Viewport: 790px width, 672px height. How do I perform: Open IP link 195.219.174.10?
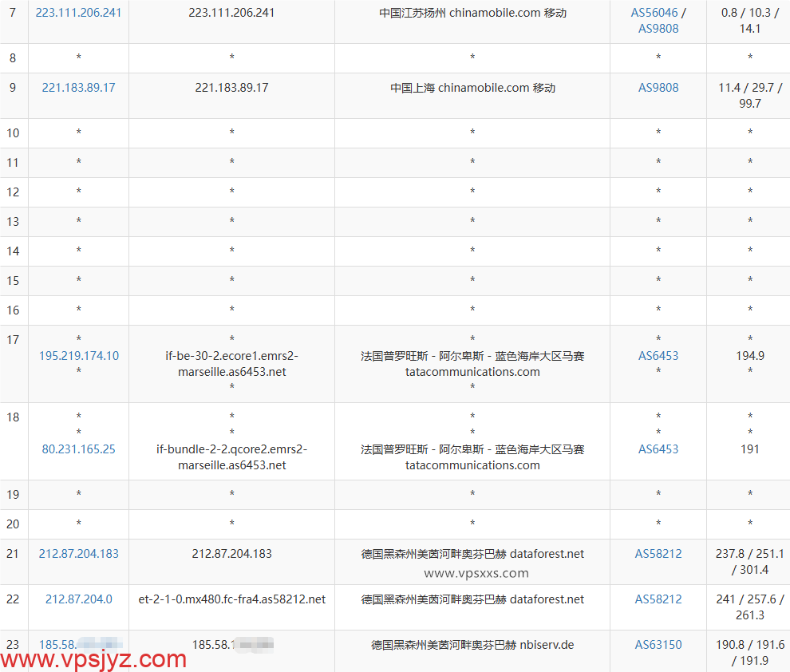[78, 356]
